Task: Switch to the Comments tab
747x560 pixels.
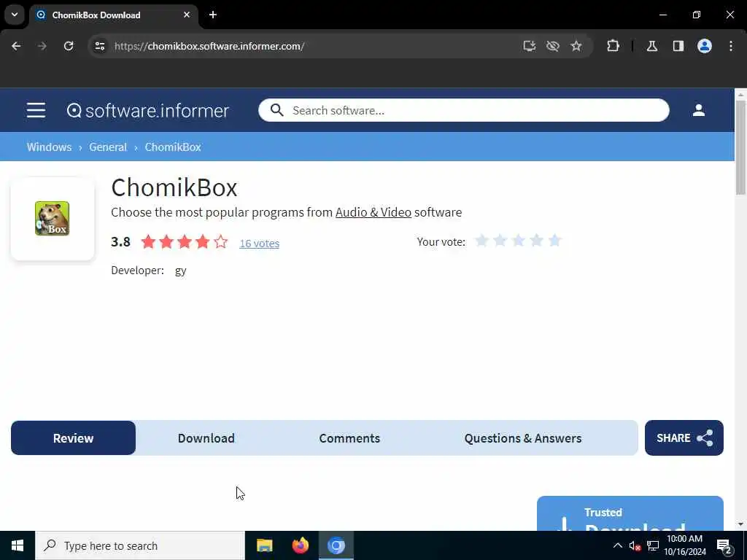Action: pos(349,437)
